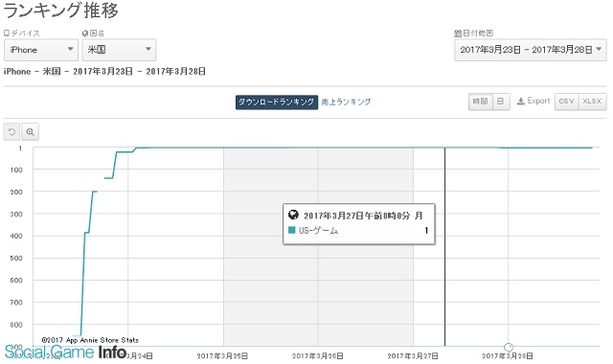The width and height of the screenshot is (613, 364).
Task: Click the globe icon next to country label
Action: [85, 34]
